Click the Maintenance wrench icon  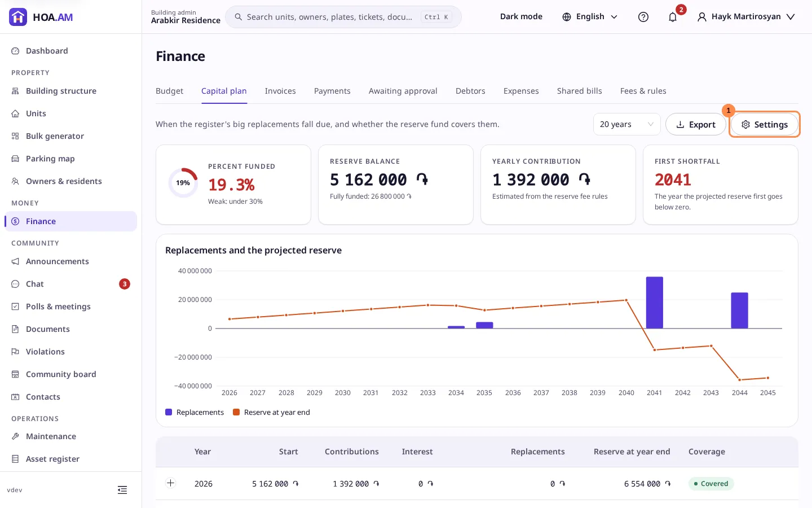tap(15, 436)
